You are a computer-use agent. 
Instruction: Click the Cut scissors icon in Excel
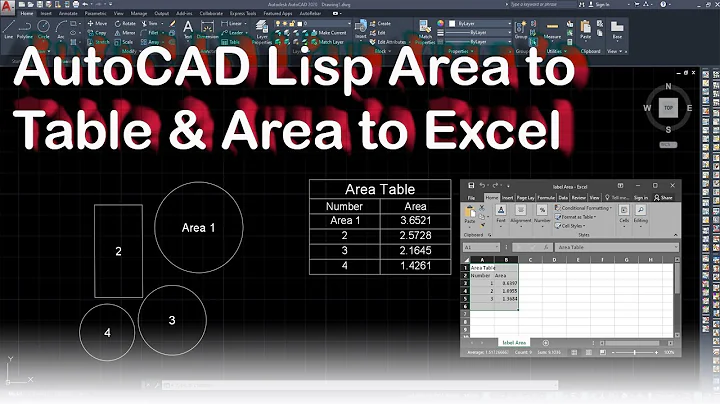tap(482, 208)
